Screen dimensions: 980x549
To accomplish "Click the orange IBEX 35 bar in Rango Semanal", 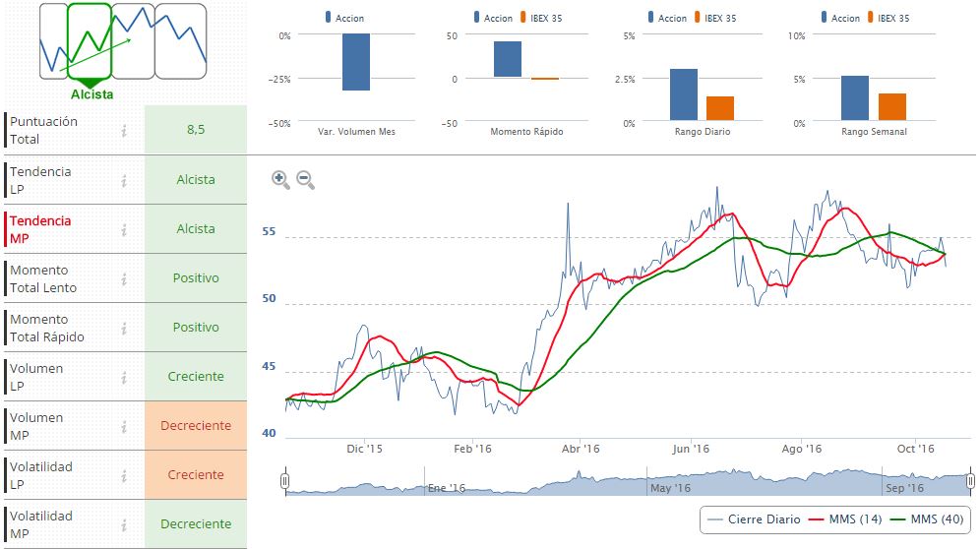I will point(892,106).
